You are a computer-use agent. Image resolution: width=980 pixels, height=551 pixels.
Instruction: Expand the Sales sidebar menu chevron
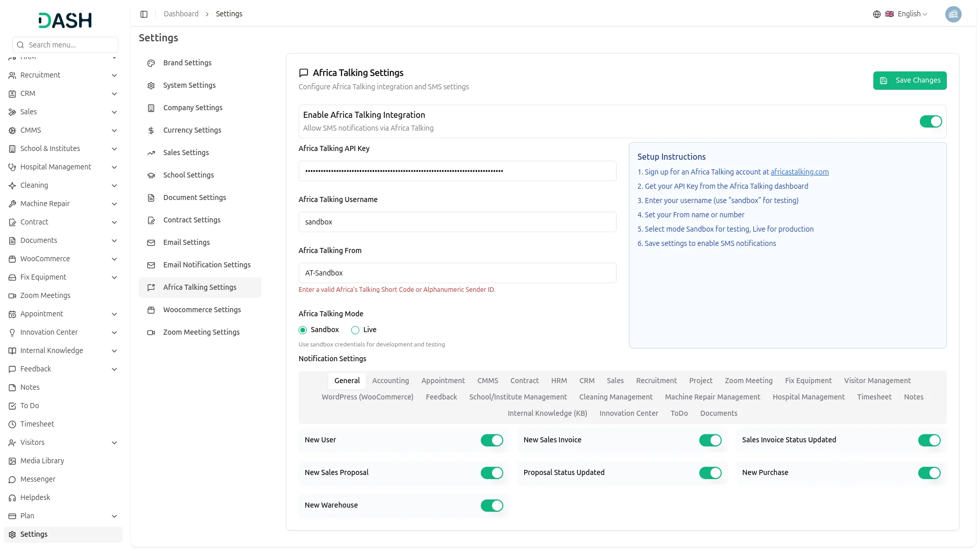click(x=114, y=112)
